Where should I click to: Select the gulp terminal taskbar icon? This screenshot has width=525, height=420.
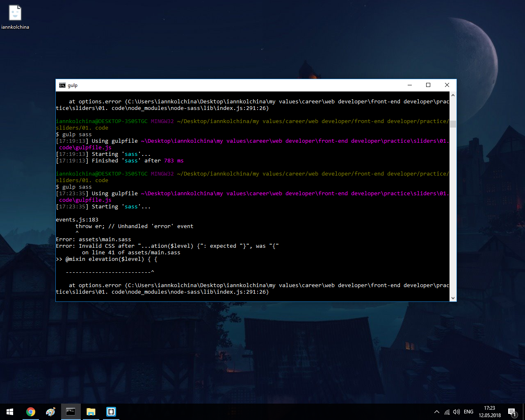click(x=71, y=412)
